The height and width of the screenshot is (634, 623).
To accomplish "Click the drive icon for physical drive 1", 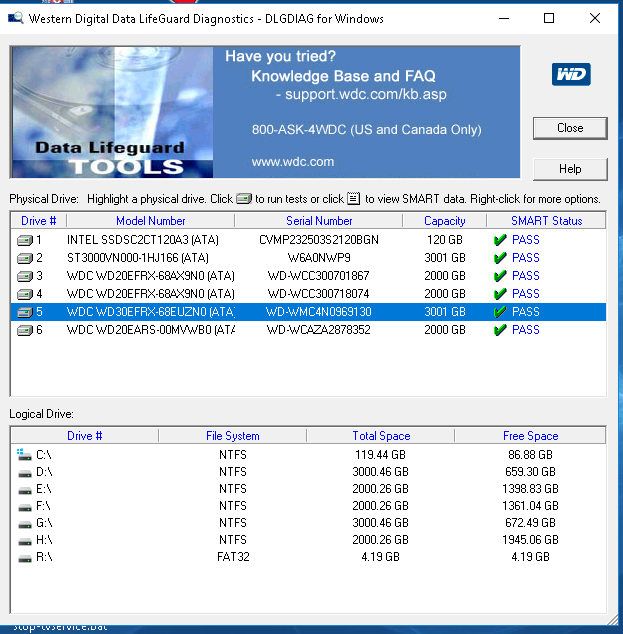I will point(25,240).
